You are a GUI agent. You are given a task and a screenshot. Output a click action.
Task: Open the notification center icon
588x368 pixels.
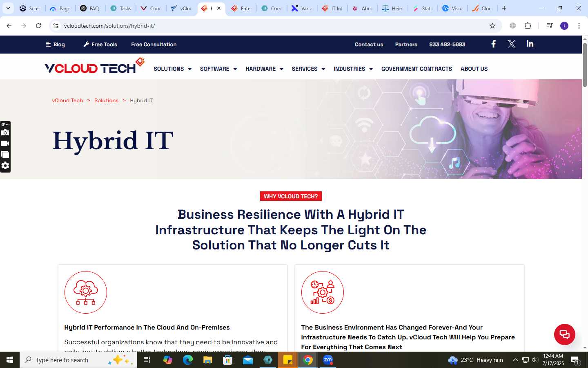tap(575, 360)
